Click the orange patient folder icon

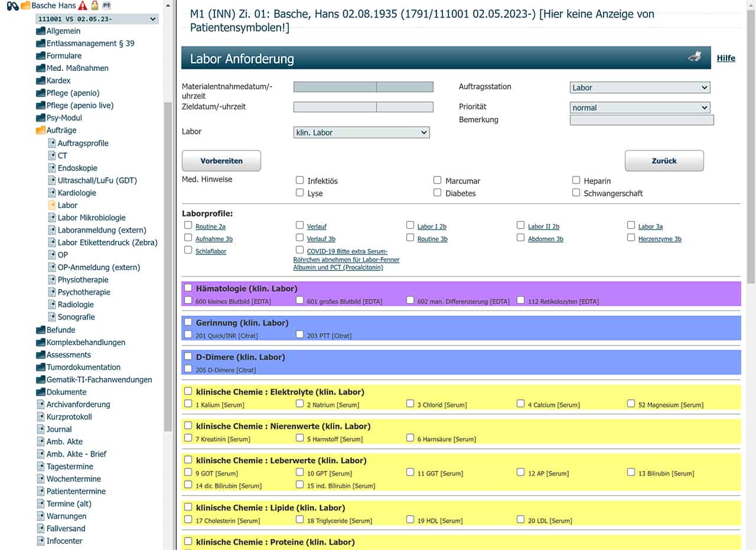(25, 6)
